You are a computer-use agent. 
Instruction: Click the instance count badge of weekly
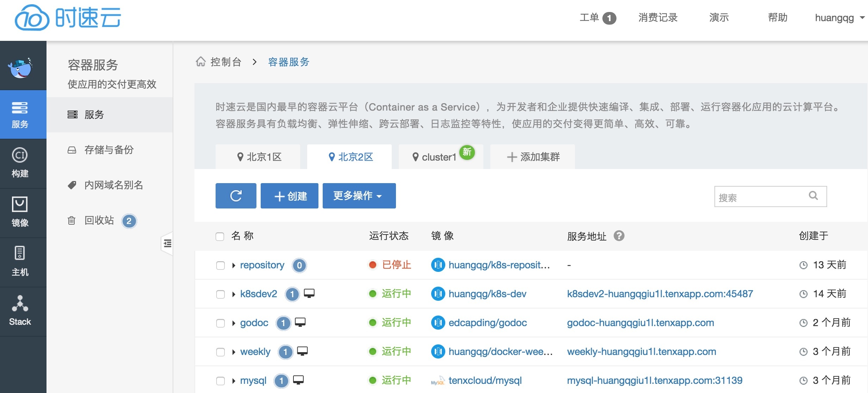[286, 352]
